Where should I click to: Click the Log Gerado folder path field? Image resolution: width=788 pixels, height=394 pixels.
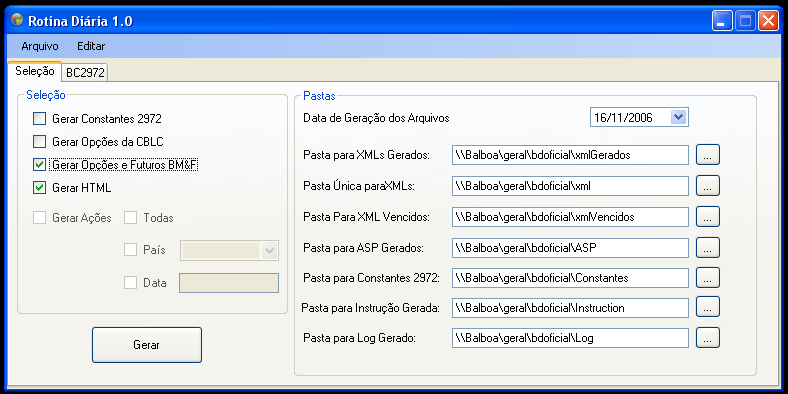570,338
